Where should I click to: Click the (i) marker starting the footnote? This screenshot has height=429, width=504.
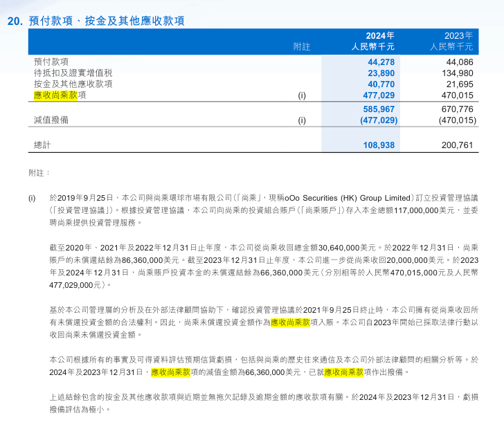[32, 198]
